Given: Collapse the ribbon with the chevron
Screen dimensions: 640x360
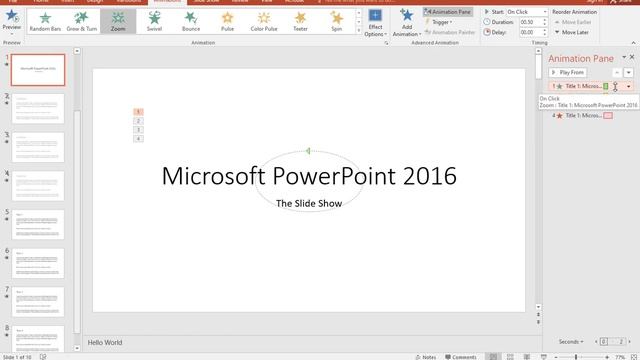Looking at the screenshot, I should click(633, 42).
